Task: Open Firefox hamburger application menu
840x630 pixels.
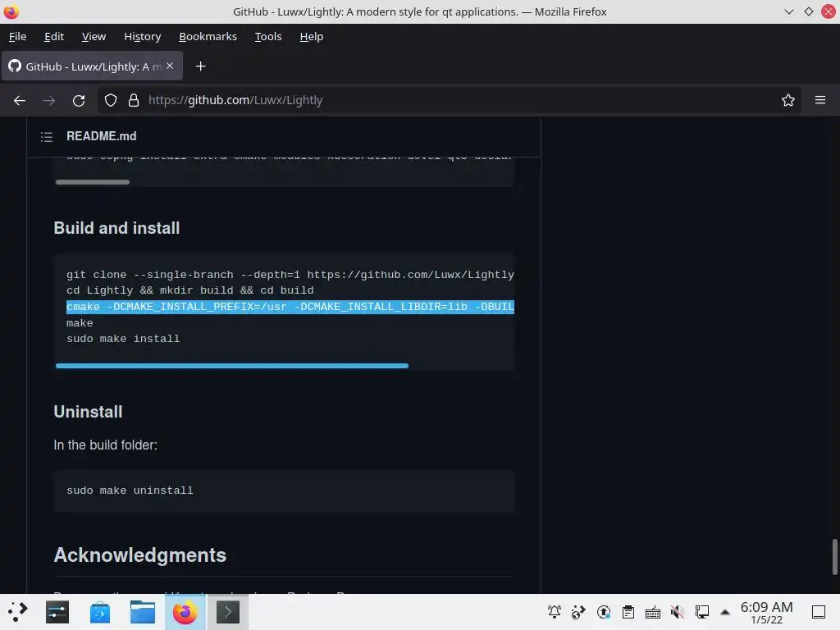Action: click(x=819, y=100)
